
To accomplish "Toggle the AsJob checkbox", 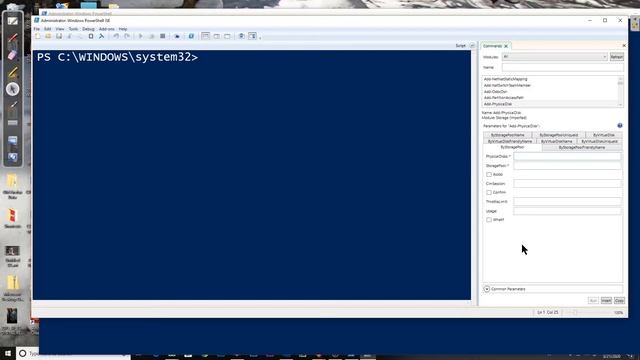I will 489,174.
